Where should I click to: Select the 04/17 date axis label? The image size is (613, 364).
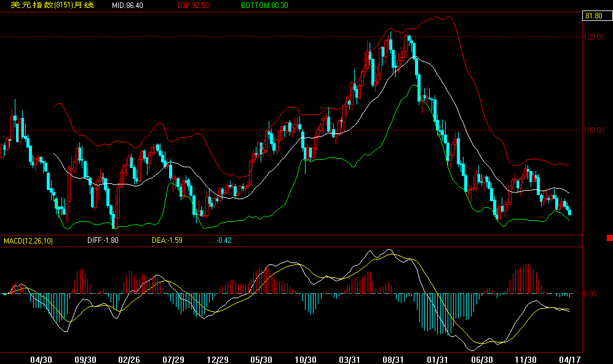point(571,355)
